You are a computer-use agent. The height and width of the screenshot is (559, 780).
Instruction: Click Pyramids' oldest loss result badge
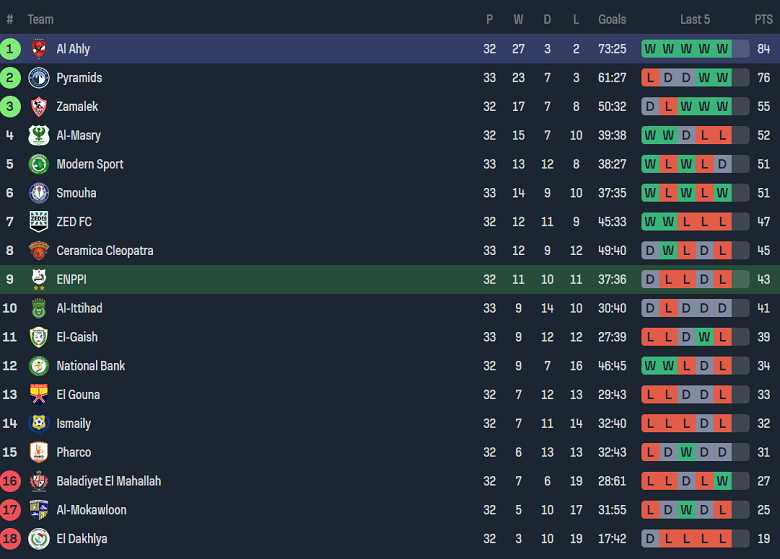(650, 78)
